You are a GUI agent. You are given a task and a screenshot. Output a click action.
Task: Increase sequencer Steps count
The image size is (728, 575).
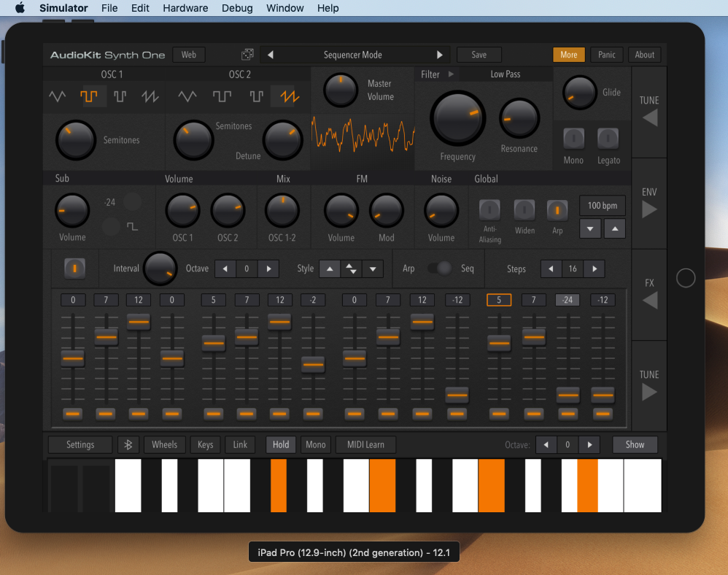[595, 269]
